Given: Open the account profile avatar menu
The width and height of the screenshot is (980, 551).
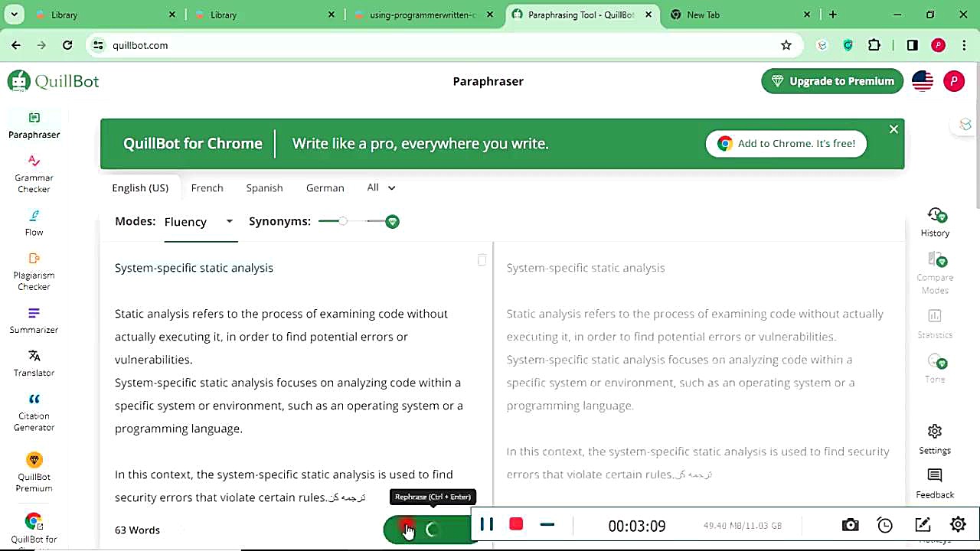Looking at the screenshot, I should point(954,81).
